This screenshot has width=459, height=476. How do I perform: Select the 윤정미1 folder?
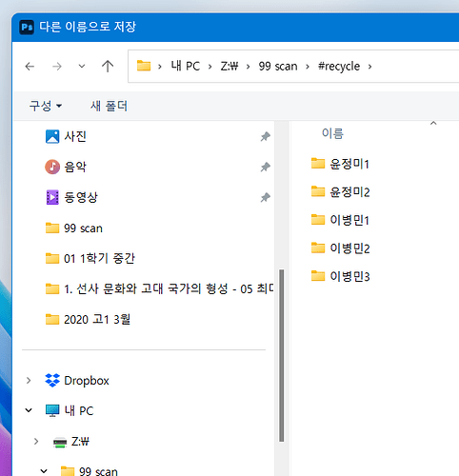coord(340,164)
